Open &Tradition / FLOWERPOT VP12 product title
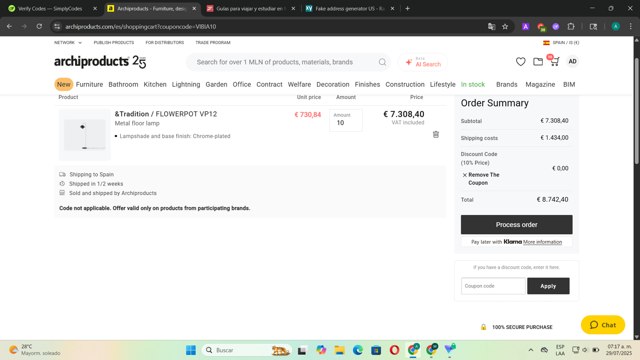640x360 pixels. click(x=166, y=114)
